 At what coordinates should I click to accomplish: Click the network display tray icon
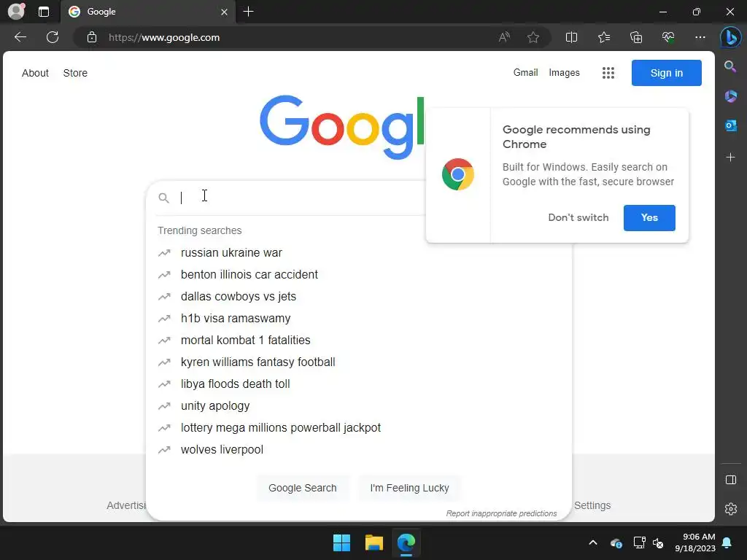pos(639,542)
